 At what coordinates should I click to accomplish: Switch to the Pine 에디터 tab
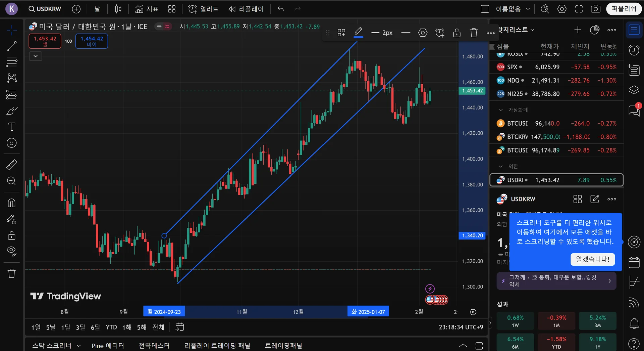[108, 346]
